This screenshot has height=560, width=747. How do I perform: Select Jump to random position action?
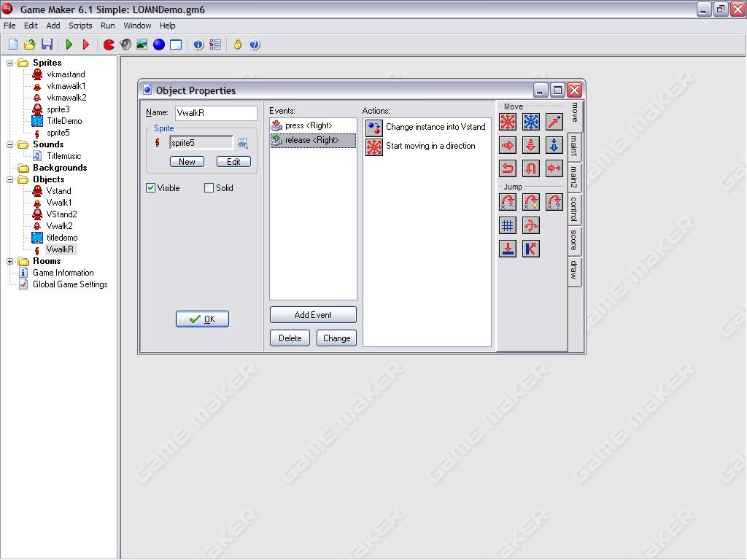tap(554, 202)
